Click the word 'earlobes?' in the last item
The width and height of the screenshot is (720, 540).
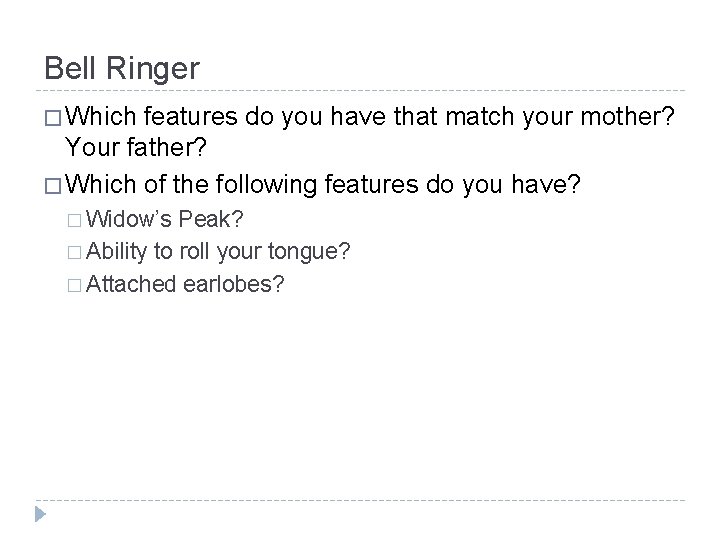click(235, 284)
